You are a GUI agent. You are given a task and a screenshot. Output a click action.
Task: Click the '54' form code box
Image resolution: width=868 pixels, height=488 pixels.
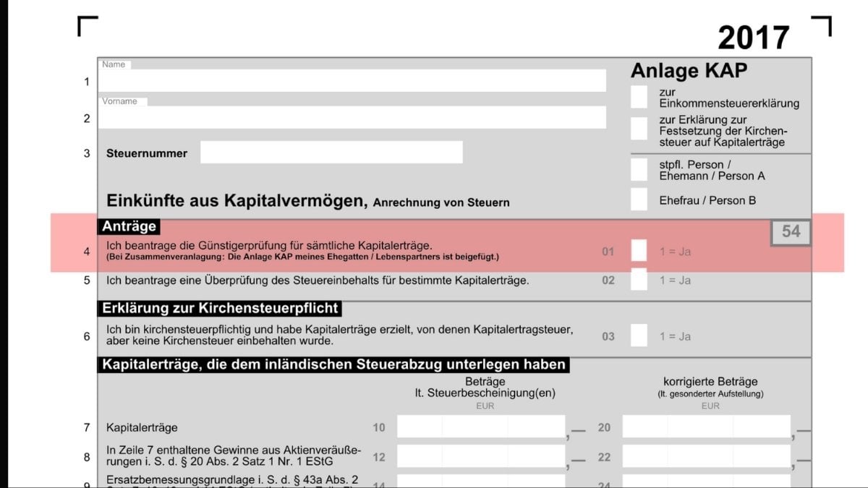791,231
